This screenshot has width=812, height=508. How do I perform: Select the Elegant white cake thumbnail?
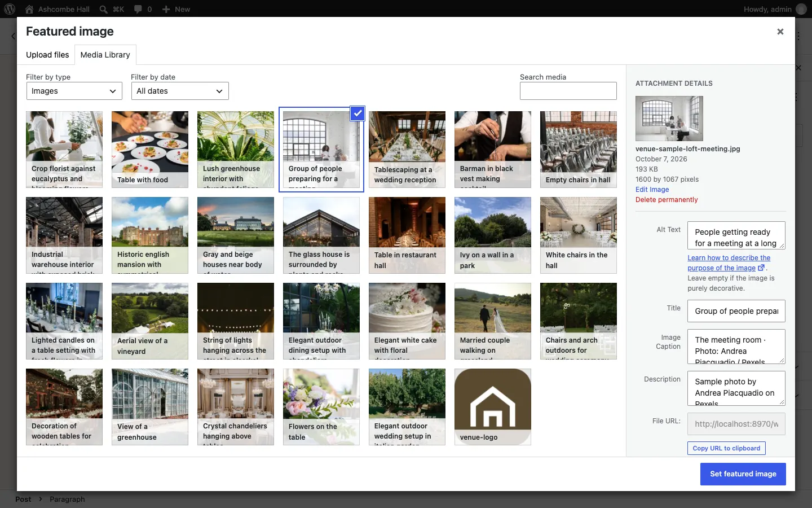pyautogui.click(x=407, y=321)
